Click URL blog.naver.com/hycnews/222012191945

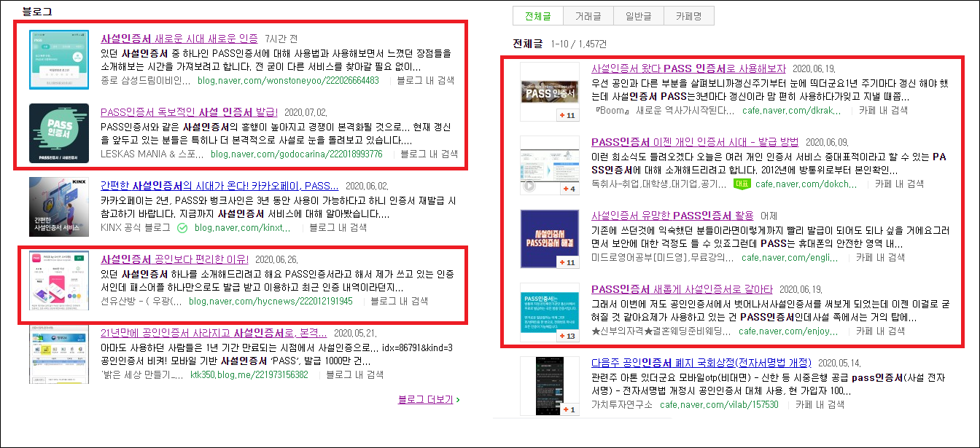pyautogui.click(x=271, y=302)
